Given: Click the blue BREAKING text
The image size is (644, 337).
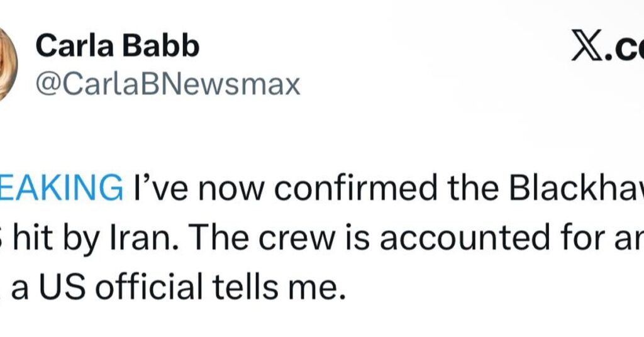Looking at the screenshot, I should point(61,188).
